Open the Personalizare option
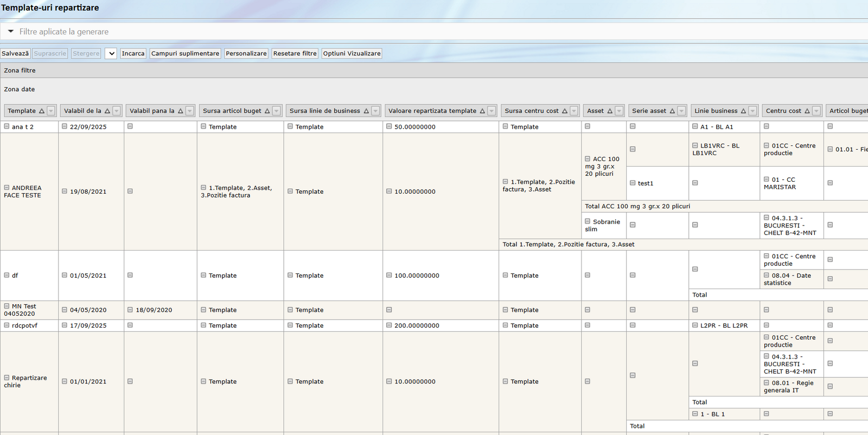Viewport: 868px width, 435px height. click(x=246, y=53)
